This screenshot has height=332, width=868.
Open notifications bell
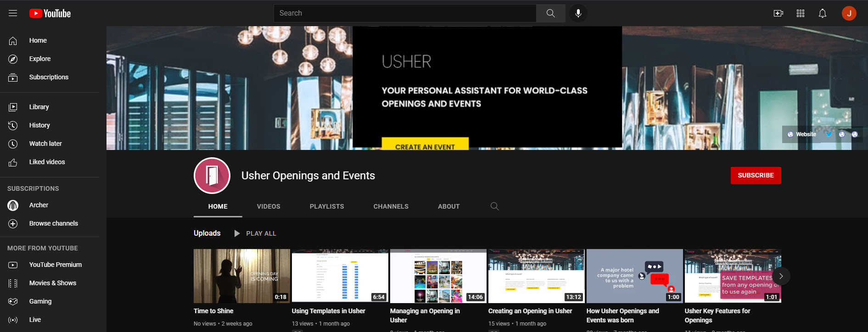pyautogui.click(x=823, y=13)
